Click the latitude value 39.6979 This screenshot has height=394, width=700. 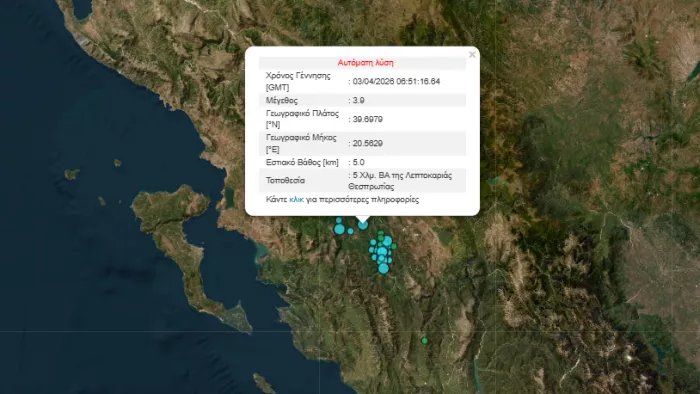(x=367, y=119)
